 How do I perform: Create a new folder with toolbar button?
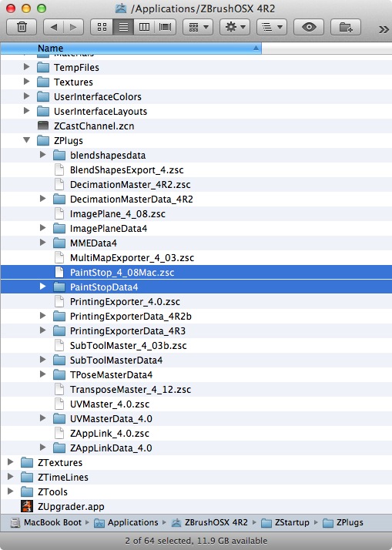(346, 27)
